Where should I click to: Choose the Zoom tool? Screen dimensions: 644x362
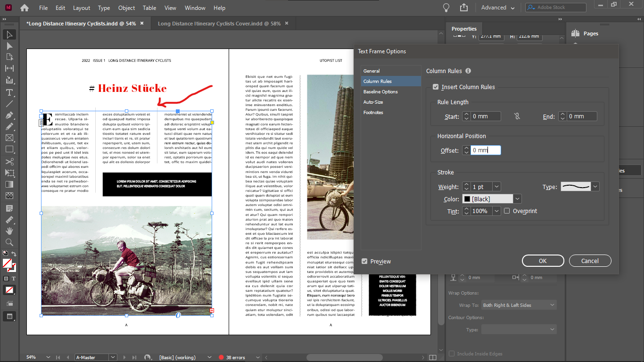pyautogui.click(x=9, y=242)
